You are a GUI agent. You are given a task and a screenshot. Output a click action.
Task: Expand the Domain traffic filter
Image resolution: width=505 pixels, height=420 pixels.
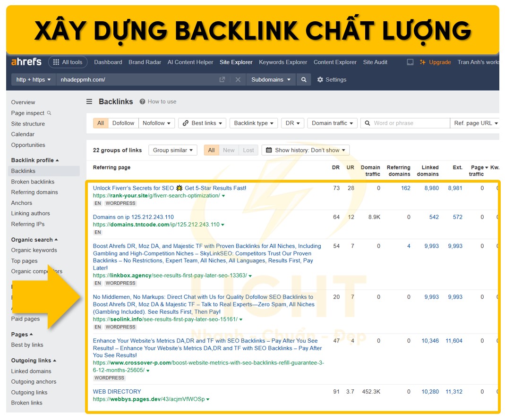tap(333, 123)
